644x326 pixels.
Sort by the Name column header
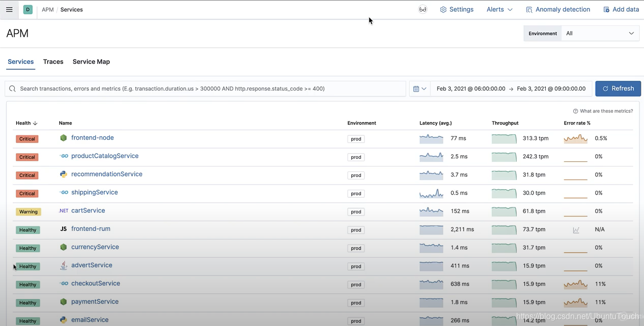click(65, 123)
